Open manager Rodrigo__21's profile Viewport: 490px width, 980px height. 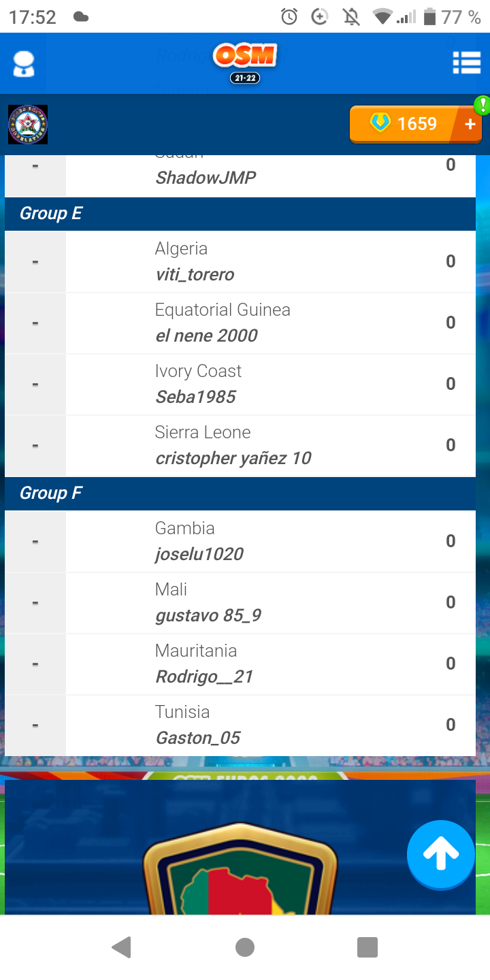coord(204,676)
